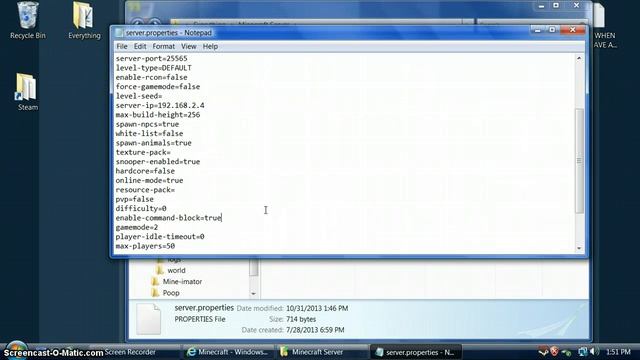
Task: Open the Recycle Bin desktop icon
Action: coord(28,20)
